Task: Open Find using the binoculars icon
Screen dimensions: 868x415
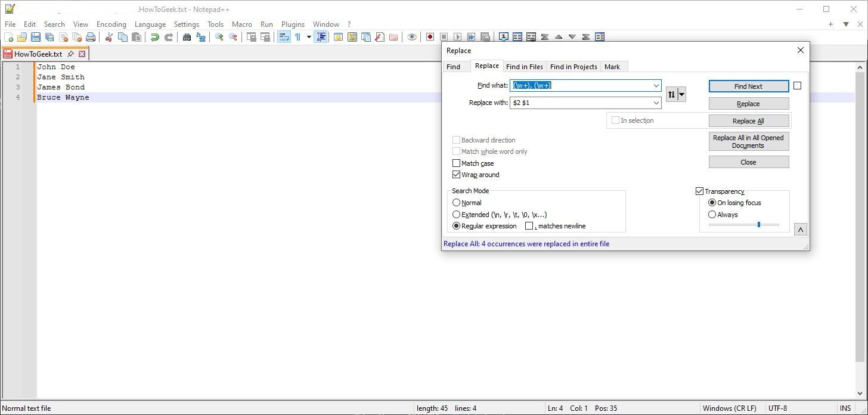Action: click(x=187, y=37)
